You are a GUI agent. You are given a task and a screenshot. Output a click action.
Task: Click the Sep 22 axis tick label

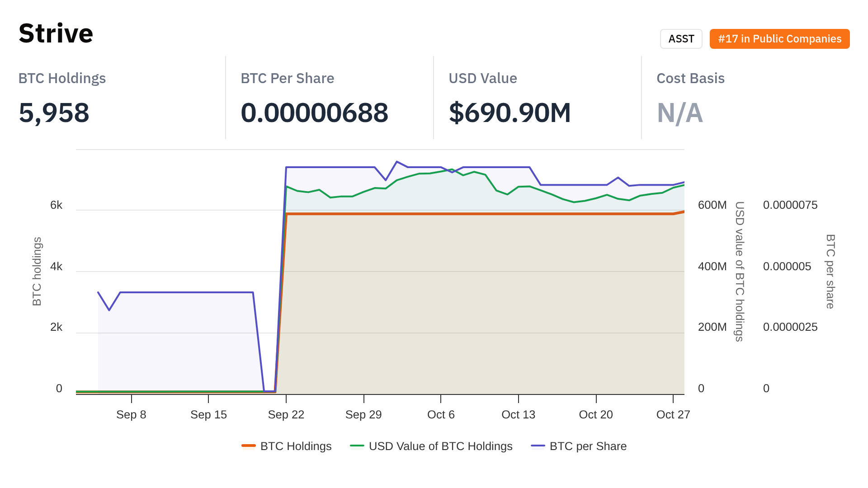click(286, 415)
